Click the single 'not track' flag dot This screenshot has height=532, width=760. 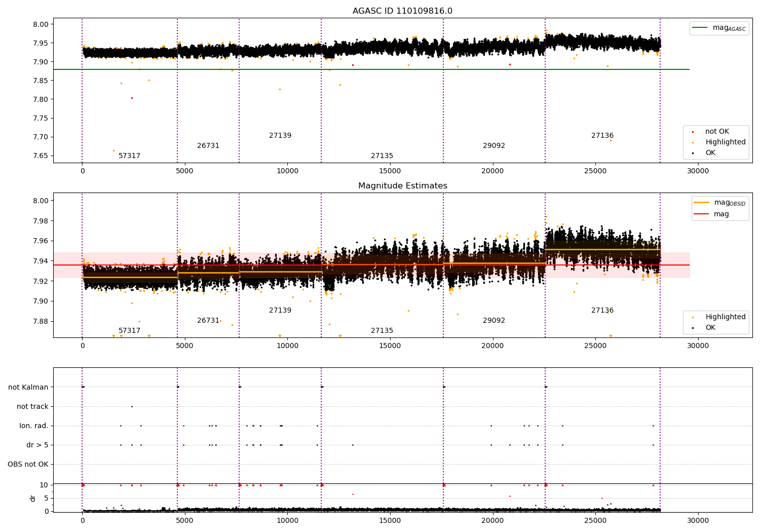pos(132,406)
